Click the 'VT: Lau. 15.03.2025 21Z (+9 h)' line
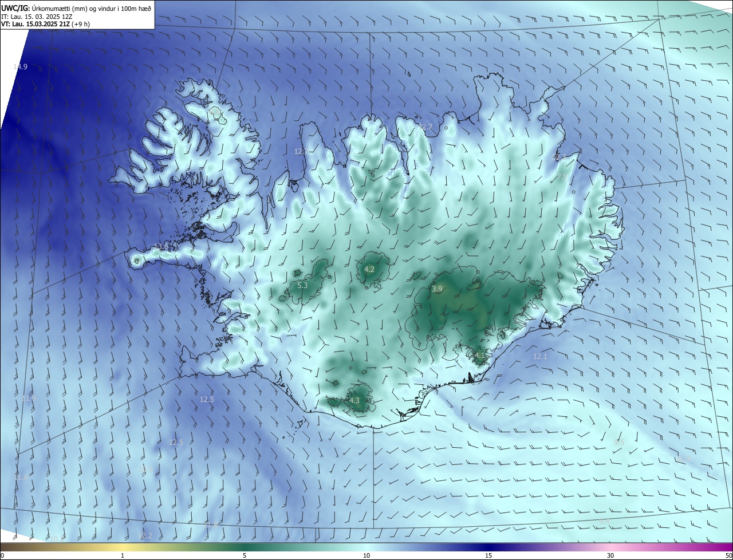Screen dimensions: 733x560 pos(45,24)
